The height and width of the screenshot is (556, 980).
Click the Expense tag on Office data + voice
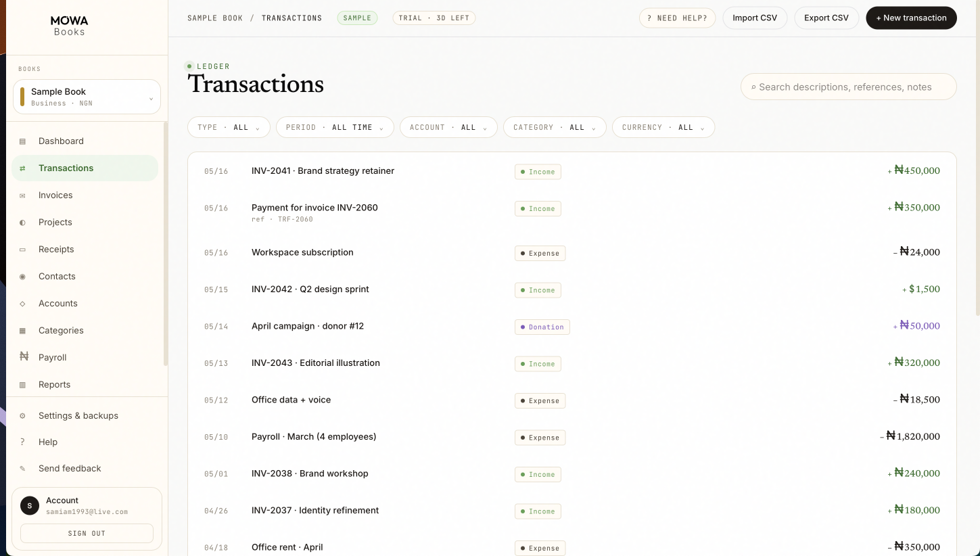coord(540,401)
